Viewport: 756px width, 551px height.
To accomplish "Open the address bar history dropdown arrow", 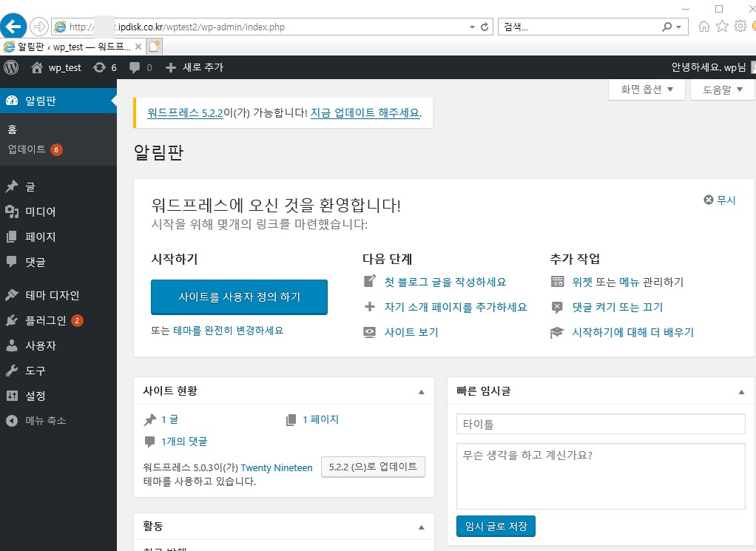I will (x=472, y=27).
